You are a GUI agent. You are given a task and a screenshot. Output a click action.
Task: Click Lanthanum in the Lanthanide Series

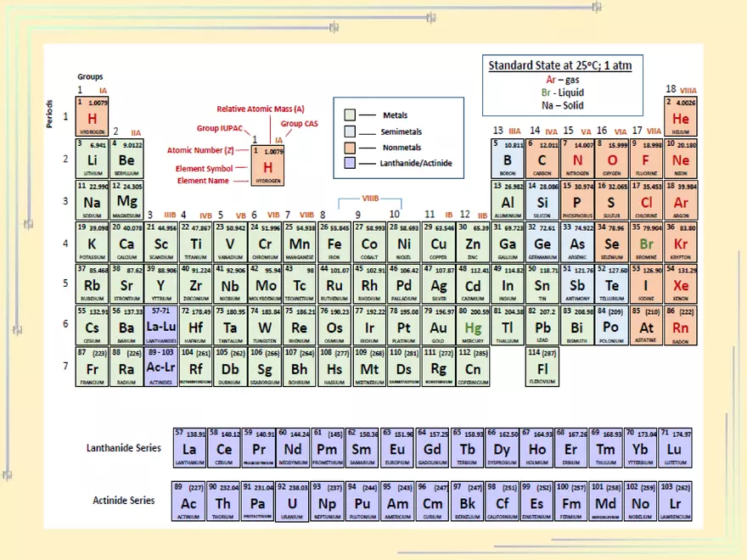point(188,448)
